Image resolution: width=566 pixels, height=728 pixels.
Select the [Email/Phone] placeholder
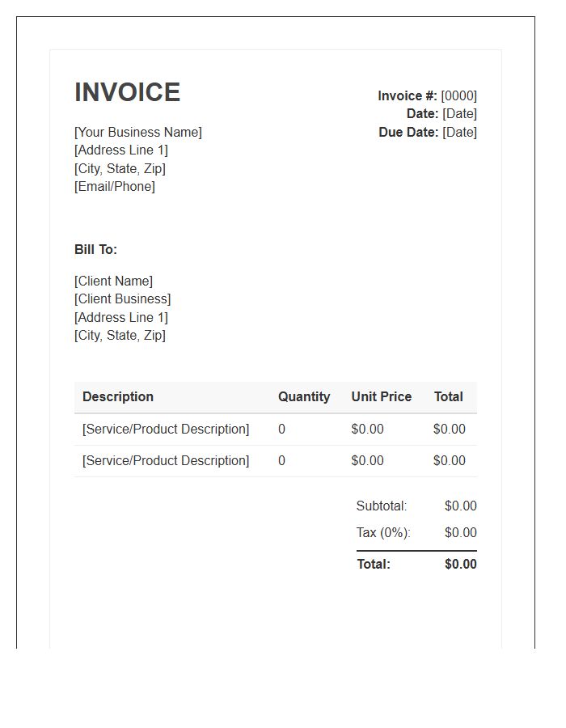tap(115, 187)
